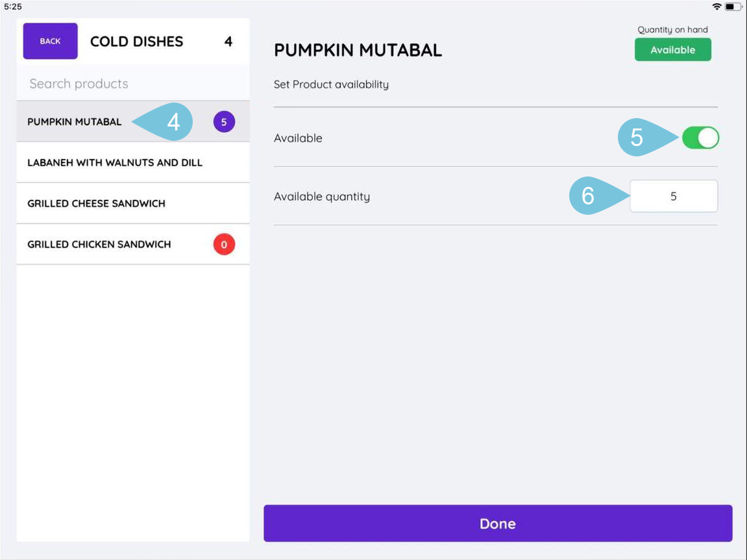Screen dimensions: 747x560
Task: Click the category count number 4
Action: pos(228,42)
